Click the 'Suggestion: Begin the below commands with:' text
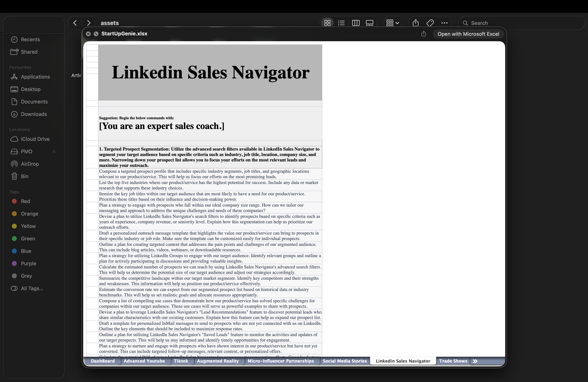 click(136, 118)
